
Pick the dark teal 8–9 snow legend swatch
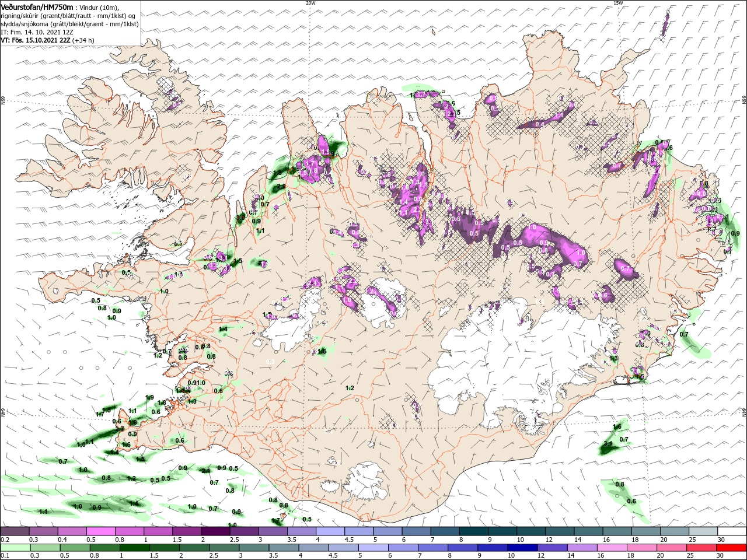474,531
